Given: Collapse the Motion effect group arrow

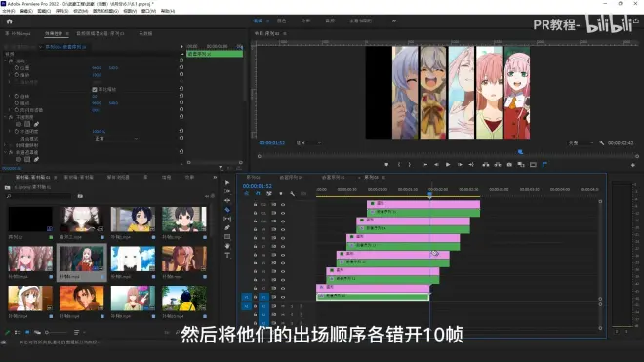Looking at the screenshot, I should point(5,60).
